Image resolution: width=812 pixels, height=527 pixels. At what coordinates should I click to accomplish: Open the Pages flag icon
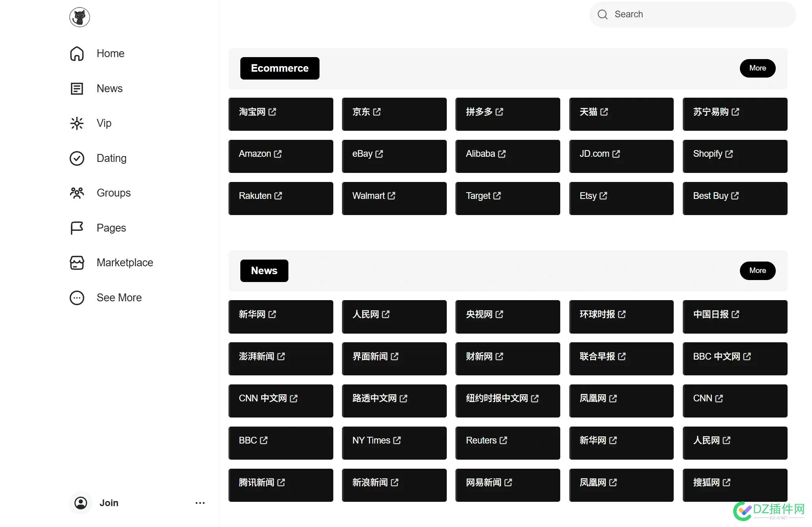click(x=77, y=228)
